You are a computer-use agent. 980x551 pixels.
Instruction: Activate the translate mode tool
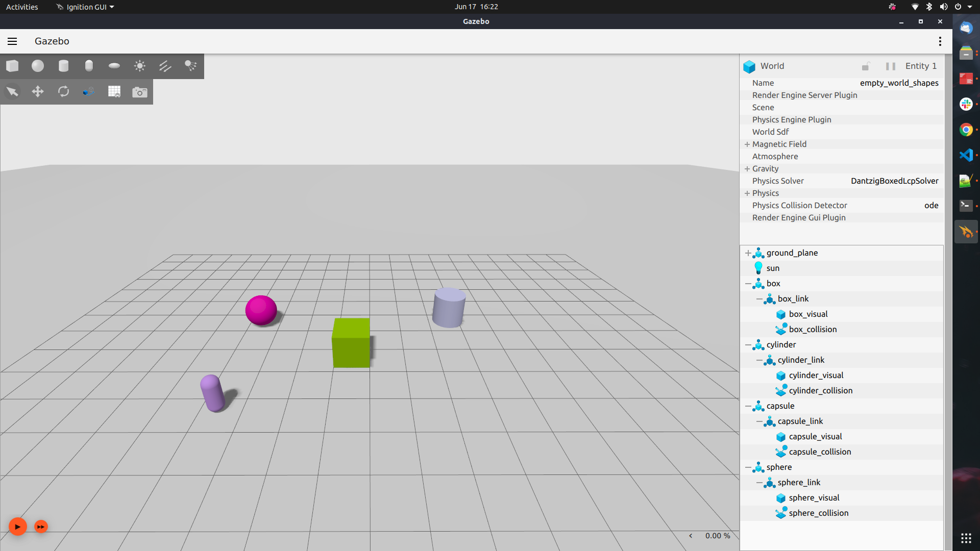[x=38, y=92]
